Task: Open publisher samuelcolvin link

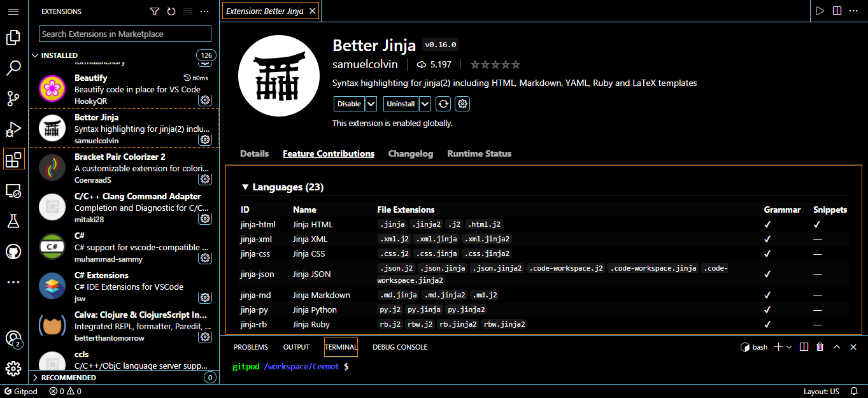Action: [x=365, y=64]
